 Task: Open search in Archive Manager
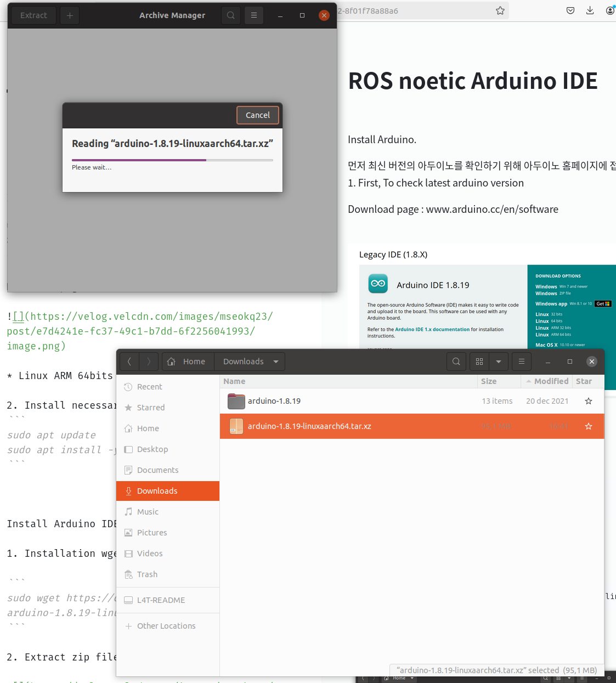coord(231,15)
